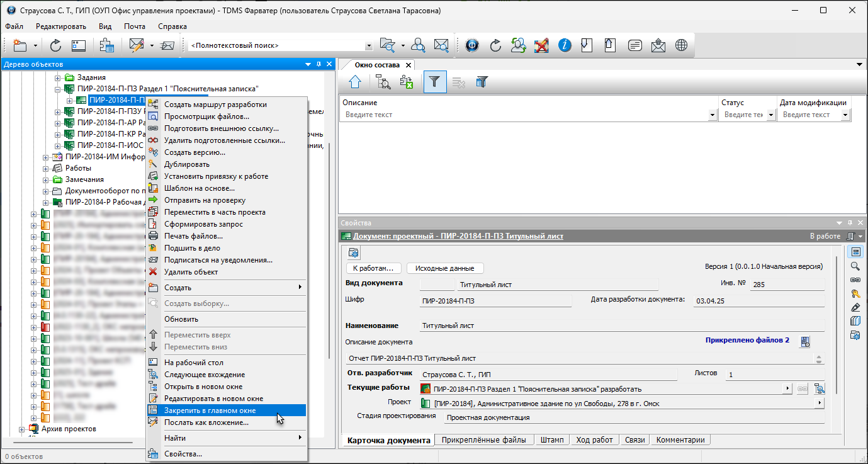Click the chain link icon in the properties sidebar
Screen dimensions: 868x464
click(855, 280)
